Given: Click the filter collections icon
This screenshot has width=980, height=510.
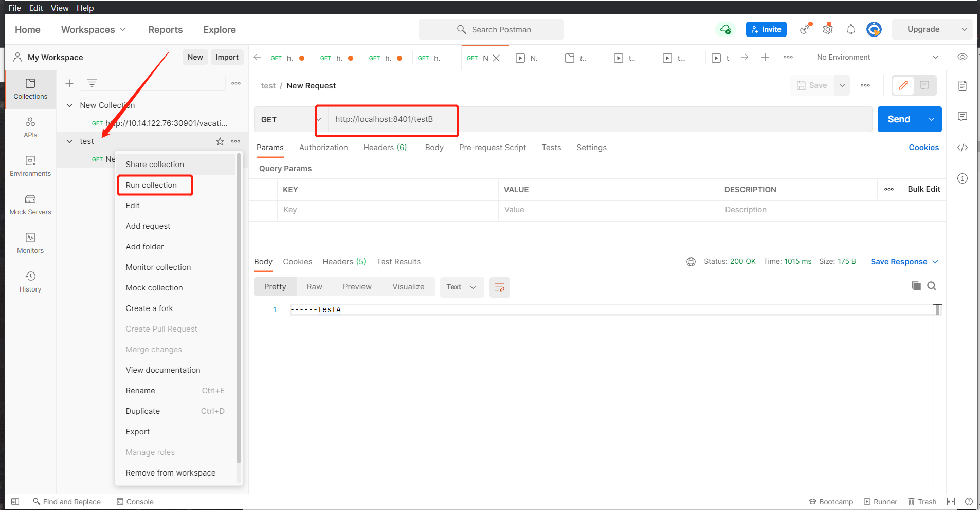Looking at the screenshot, I should coord(92,83).
